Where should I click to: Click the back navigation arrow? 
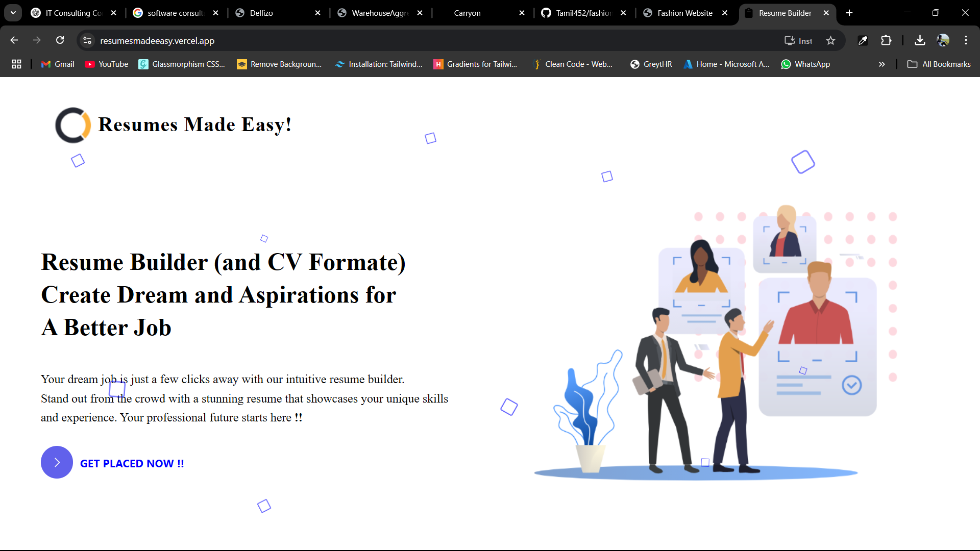14,40
